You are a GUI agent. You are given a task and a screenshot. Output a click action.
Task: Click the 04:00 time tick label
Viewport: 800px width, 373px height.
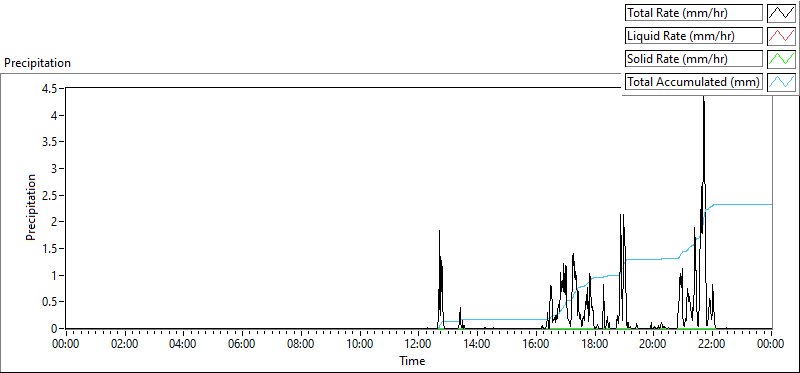pyautogui.click(x=184, y=344)
